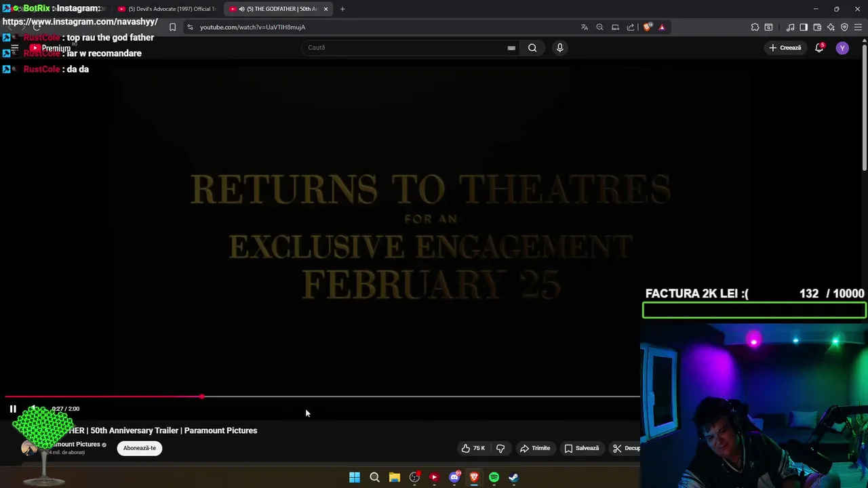Open Windows Start menu
The height and width of the screenshot is (488, 868).
click(355, 477)
